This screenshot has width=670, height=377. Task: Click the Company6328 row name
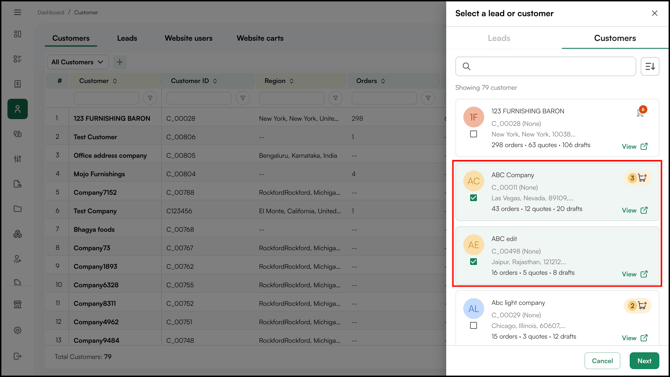click(x=96, y=285)
